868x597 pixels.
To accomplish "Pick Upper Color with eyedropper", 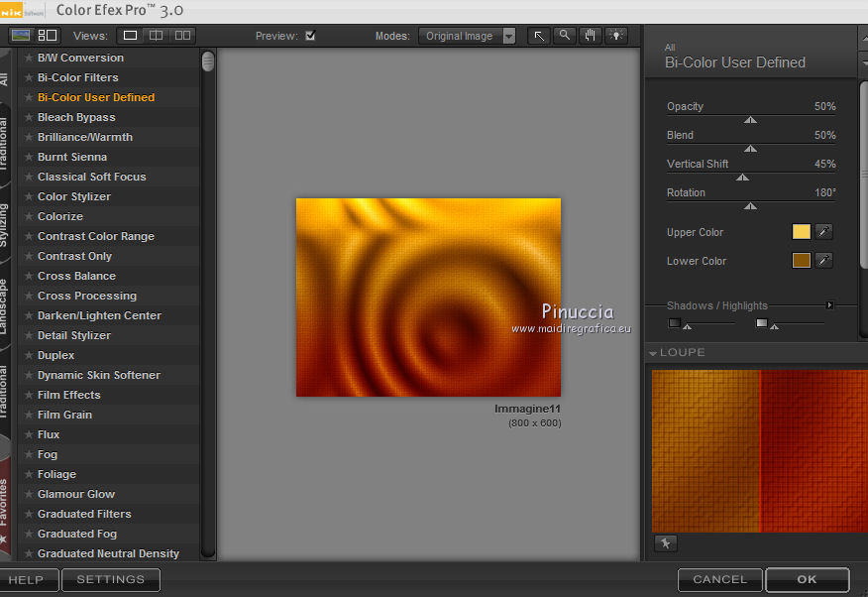I will 823,232.
